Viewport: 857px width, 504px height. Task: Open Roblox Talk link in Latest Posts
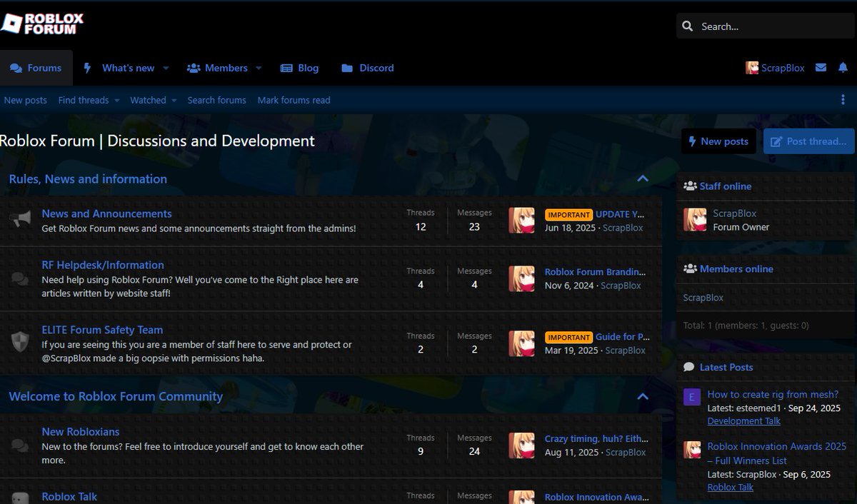(x=731, y=488)
